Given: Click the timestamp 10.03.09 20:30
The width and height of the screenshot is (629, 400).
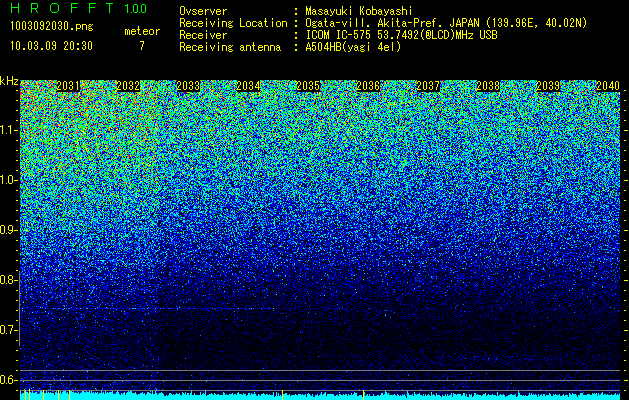Looking at the screenshot, I should (x=51, y=46).
